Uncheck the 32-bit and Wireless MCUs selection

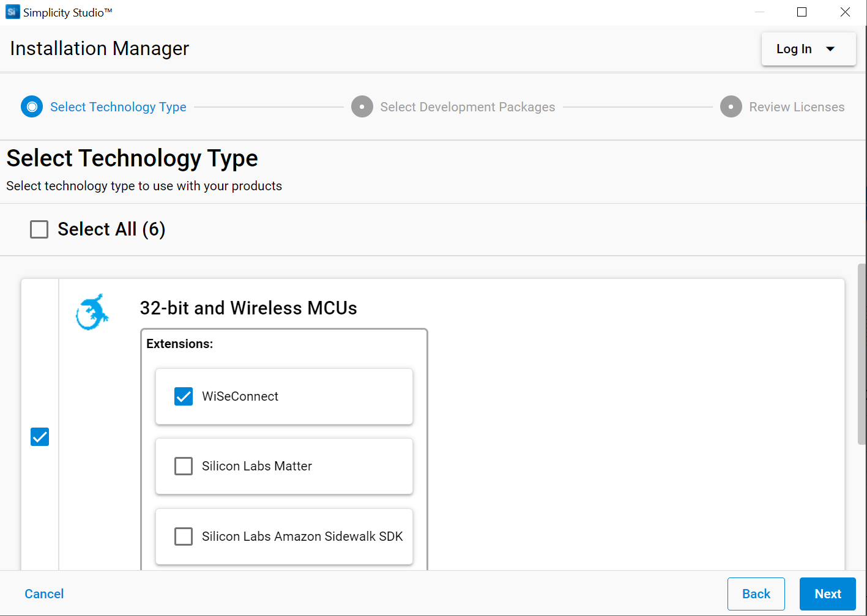pyautogui.click(x=39, y=436)
